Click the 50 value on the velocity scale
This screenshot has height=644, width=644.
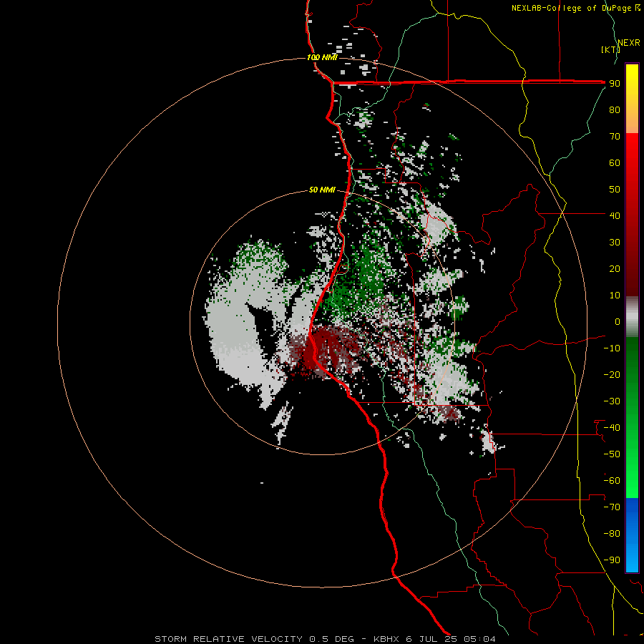pyautogui.click(x=615, y=190)
